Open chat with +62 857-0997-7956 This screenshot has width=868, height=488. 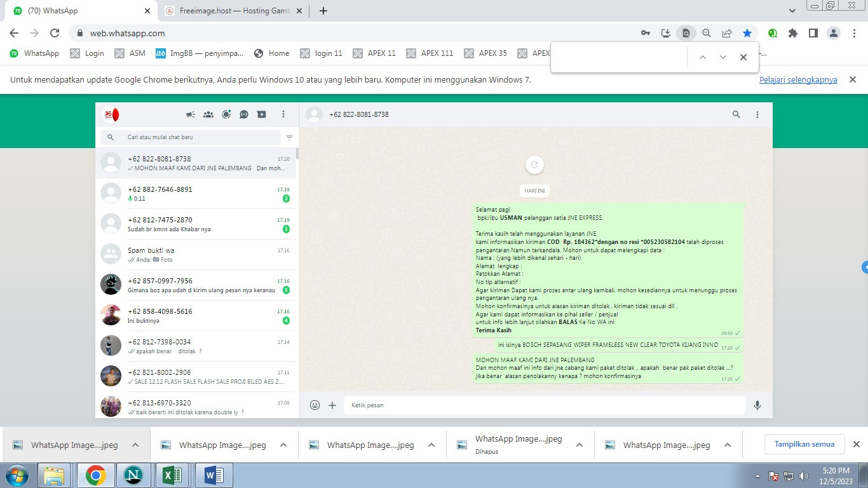(x=196, y=285)
